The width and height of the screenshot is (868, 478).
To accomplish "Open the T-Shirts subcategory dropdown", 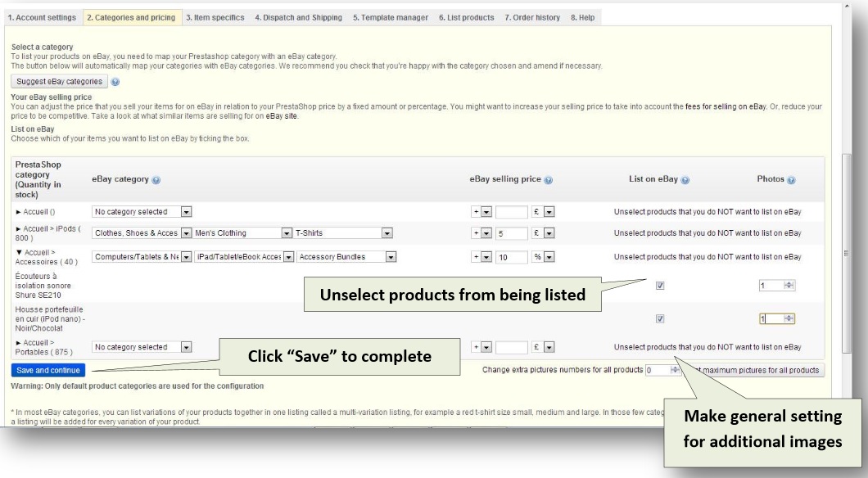I will click(343, 233).
